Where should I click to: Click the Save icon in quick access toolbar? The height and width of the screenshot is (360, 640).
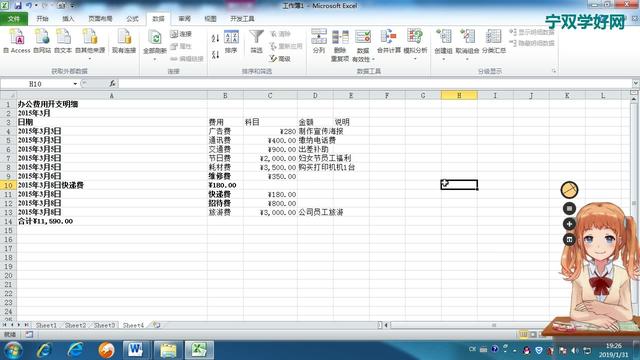[x=18, y=5]
